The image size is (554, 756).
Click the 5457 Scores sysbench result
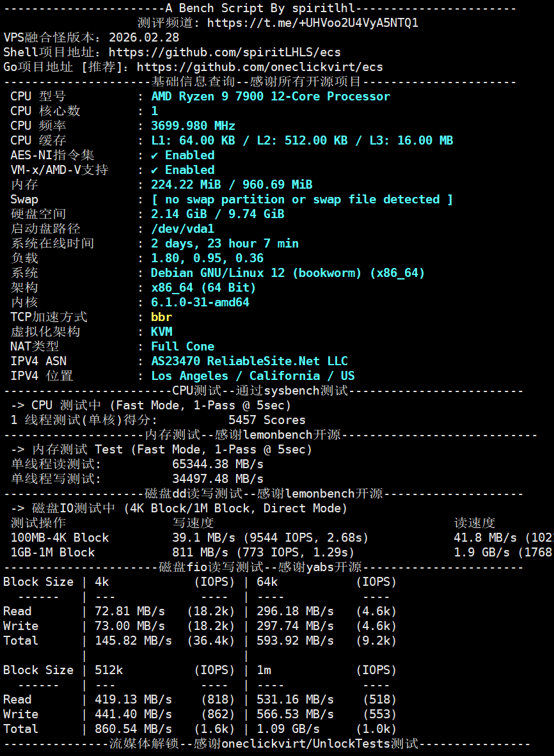click(x=267, y=420)
